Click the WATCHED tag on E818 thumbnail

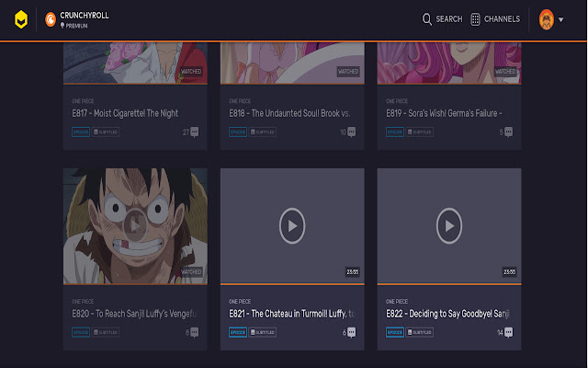point(348,72)
